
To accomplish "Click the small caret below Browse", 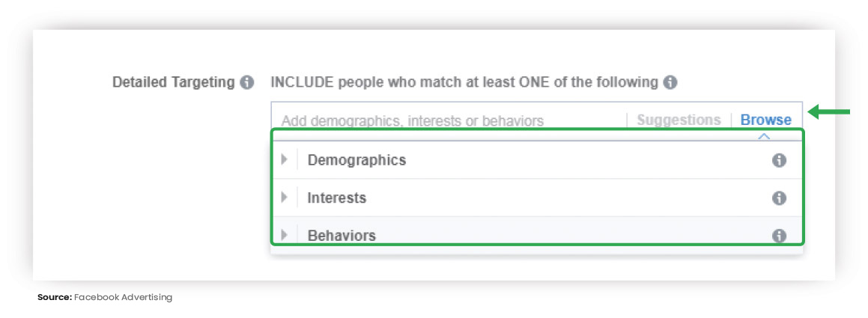I will pyautogui.click(x=764, y=136).
